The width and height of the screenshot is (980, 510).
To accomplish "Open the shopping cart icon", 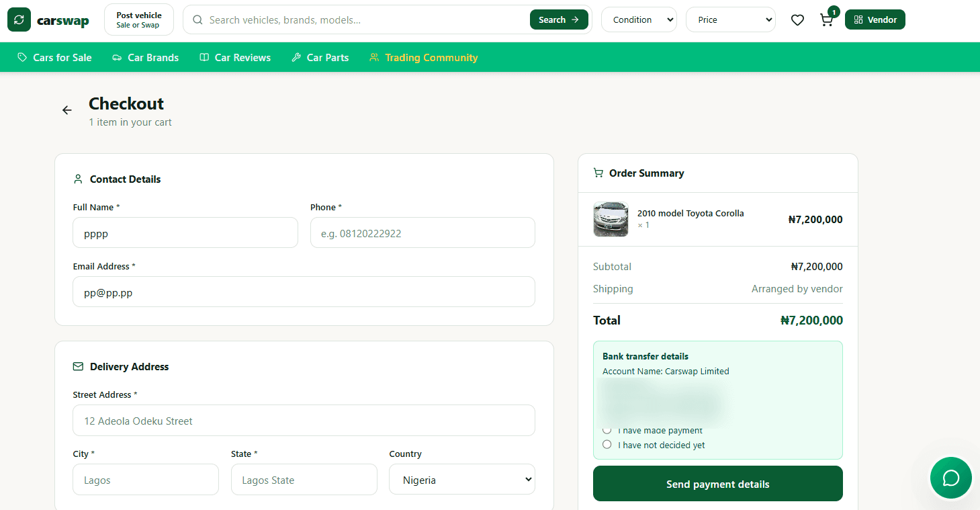I will coord(827,20).
